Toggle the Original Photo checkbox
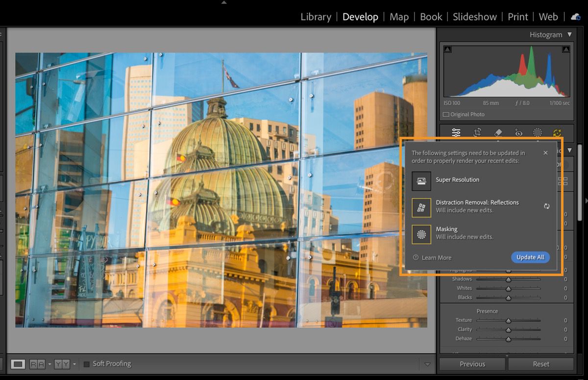This screenshot has height=380, width=588. click(x=446, y=114)
